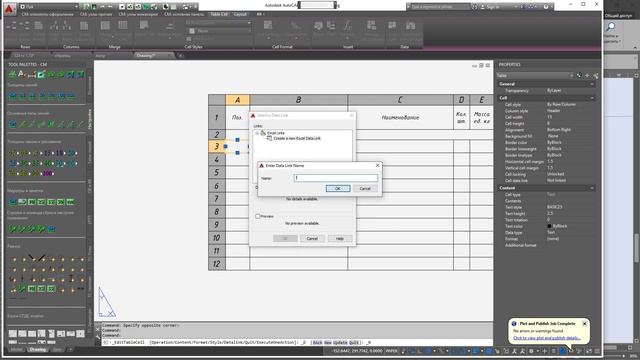The width and height of the screenshot is (640, 360).
Task: Click the first icon in Tool Palettes top row
Action: pyautogui.click(x=12, y=74)
